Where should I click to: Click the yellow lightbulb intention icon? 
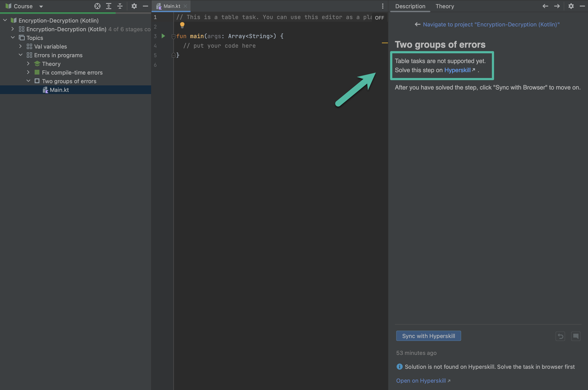pyautogui.click(x=182, y=25)
